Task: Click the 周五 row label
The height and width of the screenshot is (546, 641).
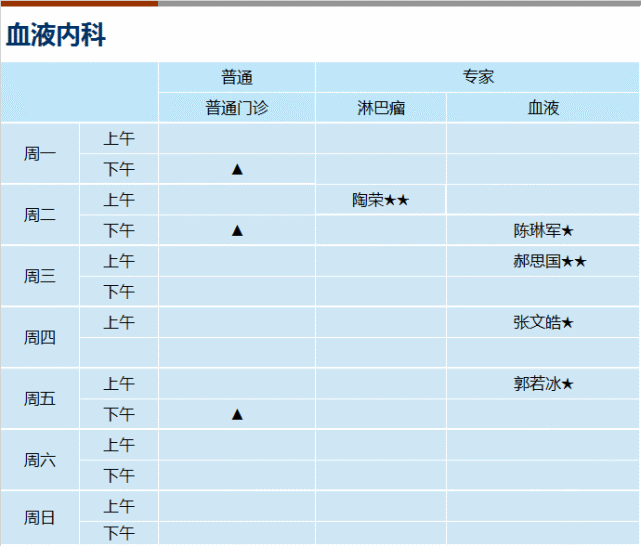Action: coord(40,399)
